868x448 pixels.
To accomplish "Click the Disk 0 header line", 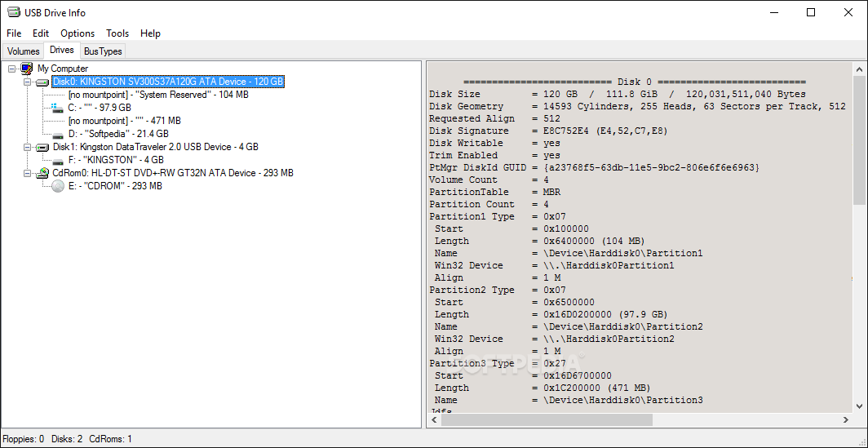I will click(635, 82).
